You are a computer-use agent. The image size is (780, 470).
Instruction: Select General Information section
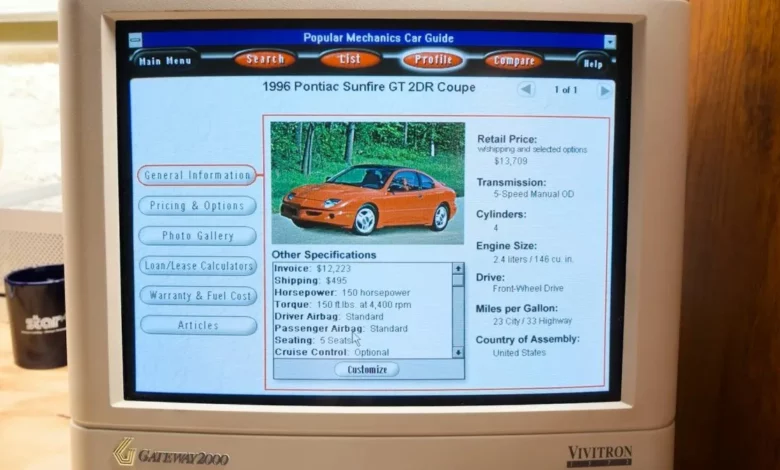[197, 175]
